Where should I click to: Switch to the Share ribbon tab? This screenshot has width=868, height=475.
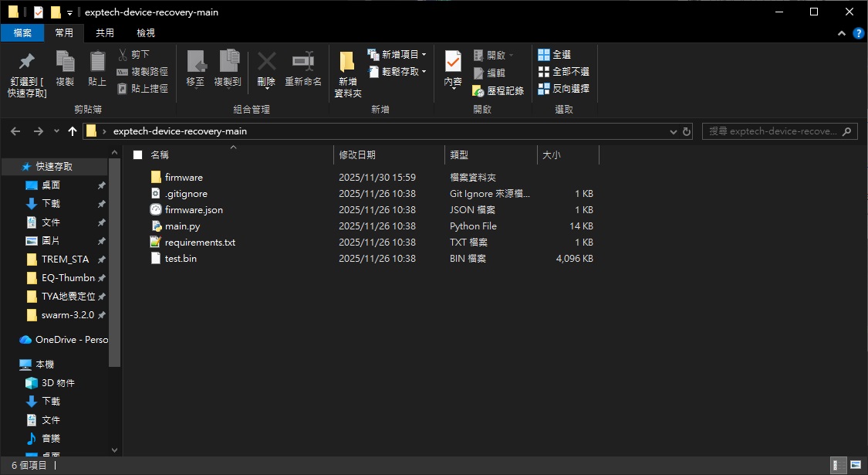(105, 33)
